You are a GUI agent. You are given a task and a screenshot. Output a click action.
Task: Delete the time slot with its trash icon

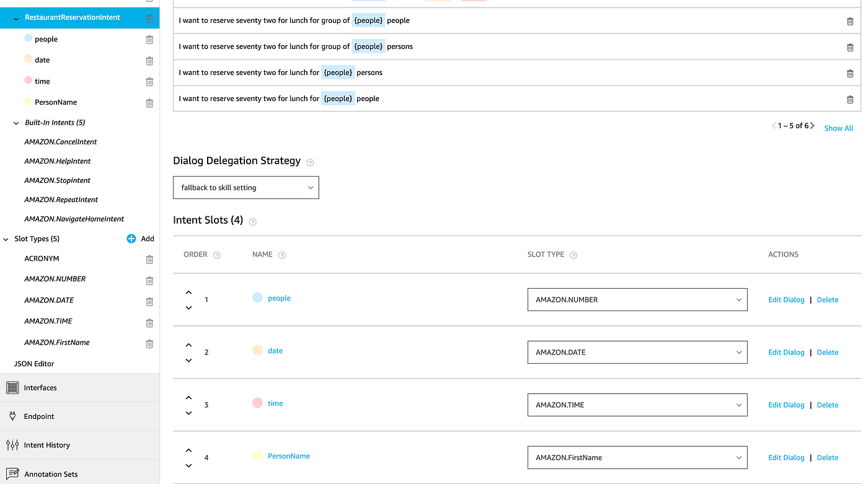[x=149, y=81]
